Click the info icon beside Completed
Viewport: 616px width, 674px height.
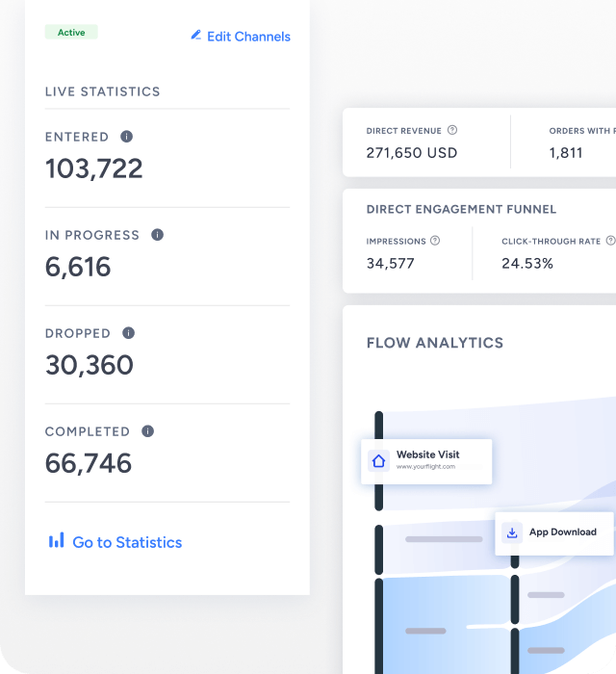tap(147, 431)
